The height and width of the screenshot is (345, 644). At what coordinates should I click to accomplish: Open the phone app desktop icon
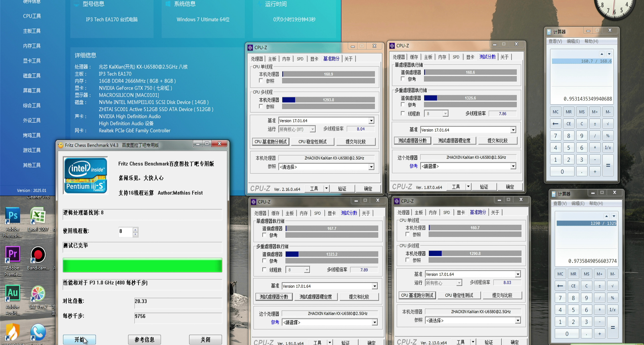[x=38, y=333]
